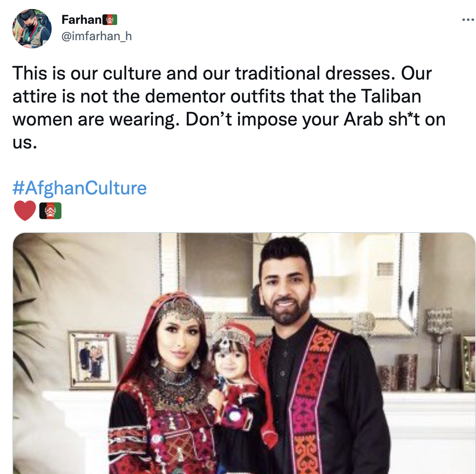Click the tweet's first line of text
This screenshot has width=476, height=474.
pos(222,73)
